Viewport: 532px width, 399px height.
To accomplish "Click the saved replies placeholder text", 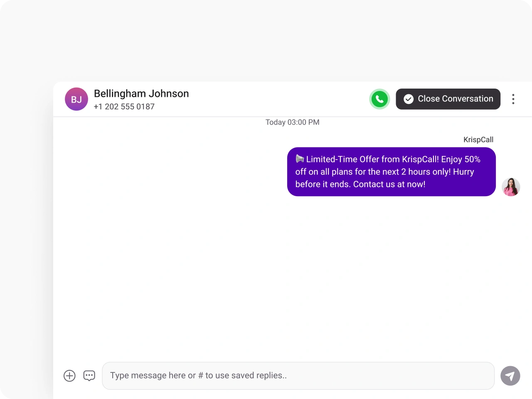I will point(199,375).
